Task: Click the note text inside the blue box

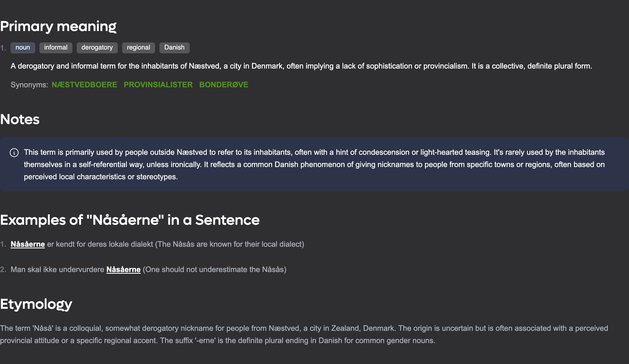Action: click(314, 164)
